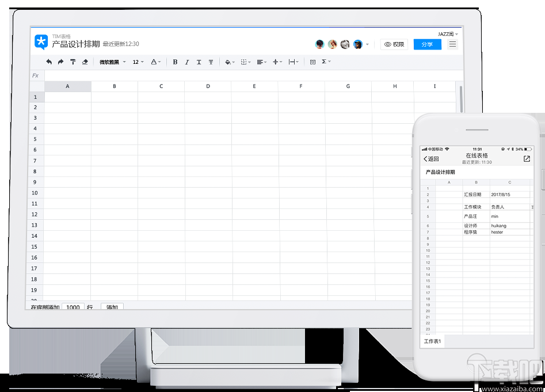
Task: Open the column width dropdown
Action: [294, 62]
